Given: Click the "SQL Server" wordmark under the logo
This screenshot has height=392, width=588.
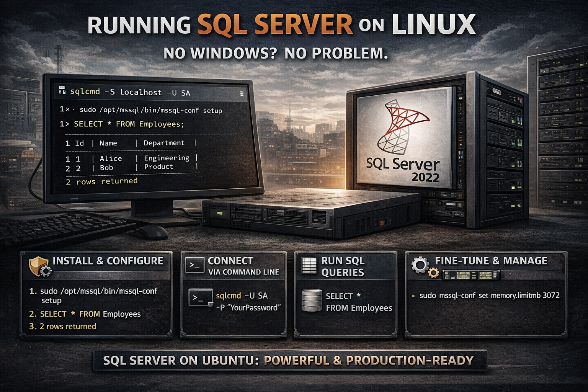Looking at the screenshot, I should click(x=403, y=164).
